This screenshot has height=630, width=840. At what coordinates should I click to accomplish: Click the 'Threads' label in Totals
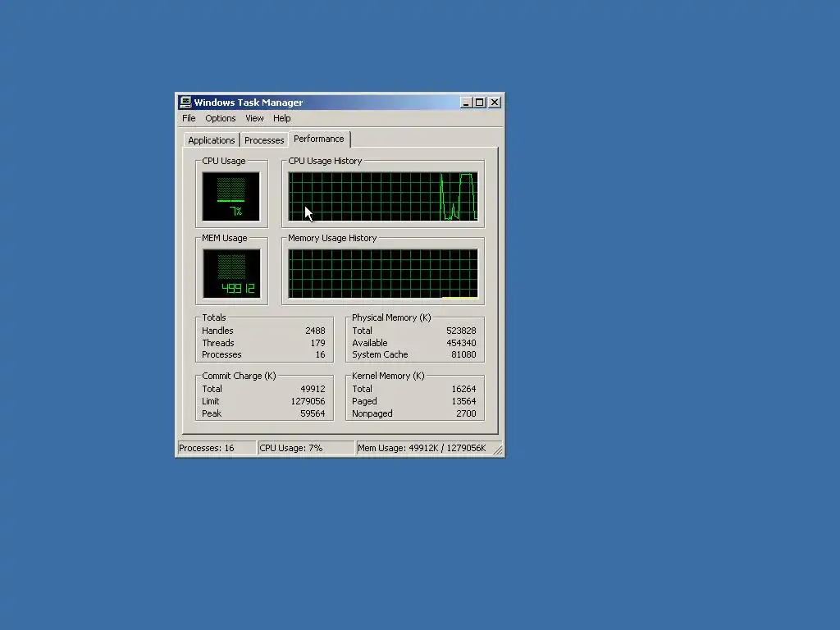pos(218,343)
